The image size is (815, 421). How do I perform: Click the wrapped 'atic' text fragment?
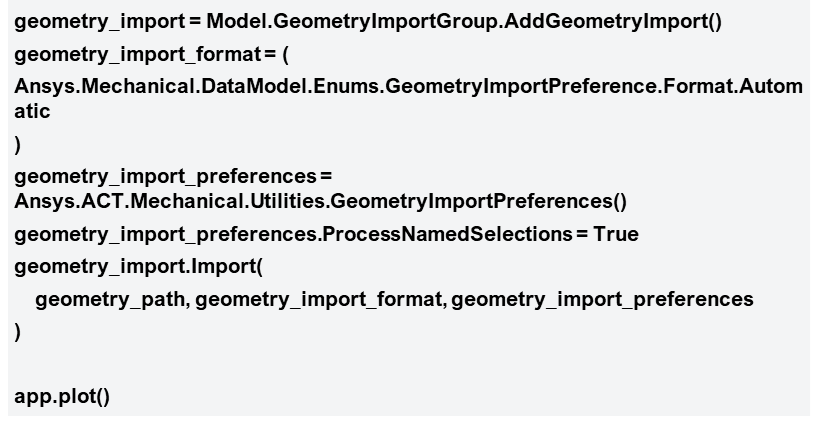point(32,111)
